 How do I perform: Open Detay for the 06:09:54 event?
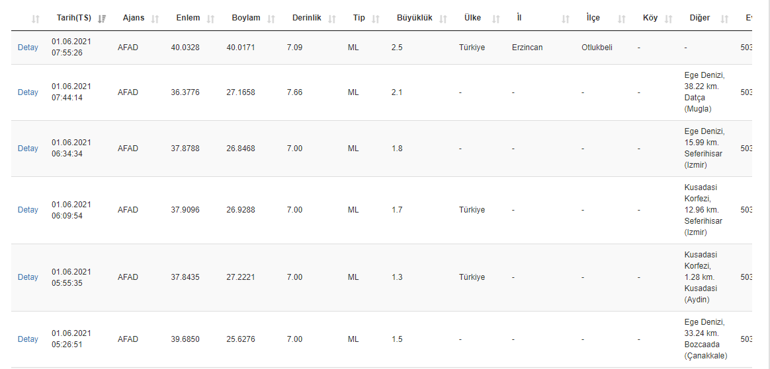click(x=28, y=210)
